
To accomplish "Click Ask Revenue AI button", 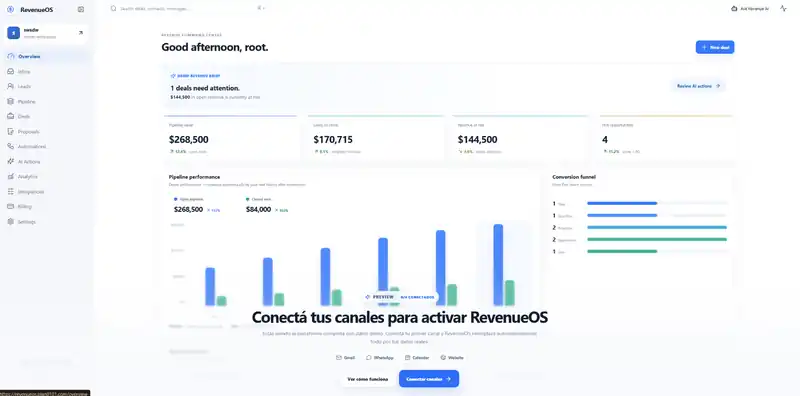I will click(x=749, y=9).
